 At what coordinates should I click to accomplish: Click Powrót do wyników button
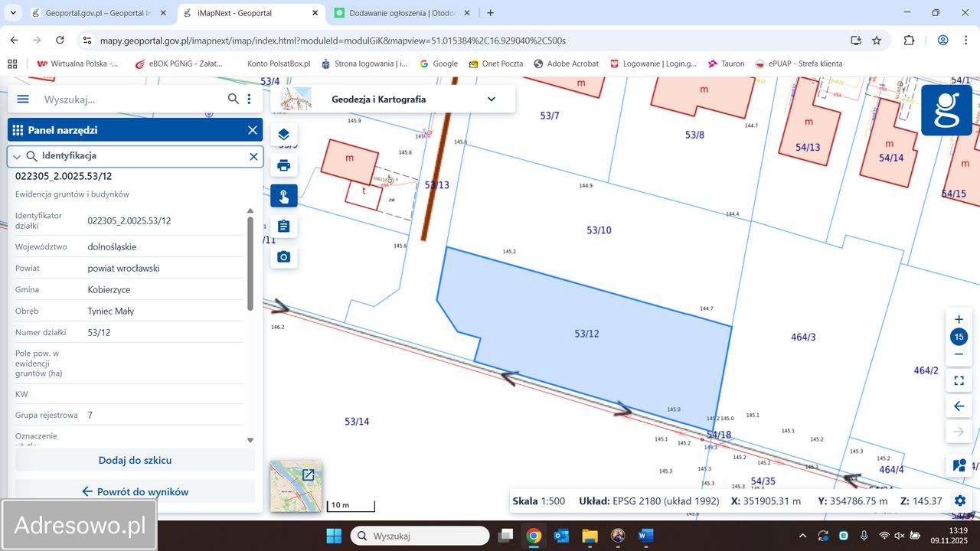[x=135, y=491]
